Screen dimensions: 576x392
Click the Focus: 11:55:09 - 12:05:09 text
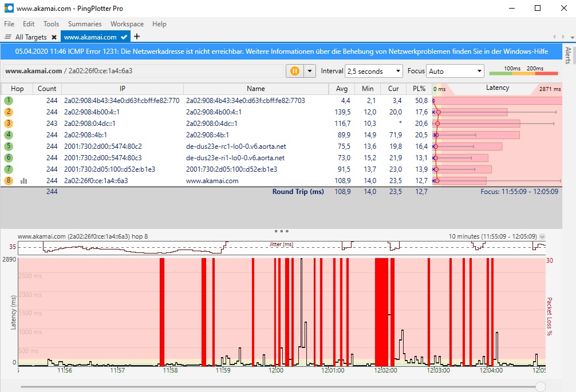[x=519, y=192]
